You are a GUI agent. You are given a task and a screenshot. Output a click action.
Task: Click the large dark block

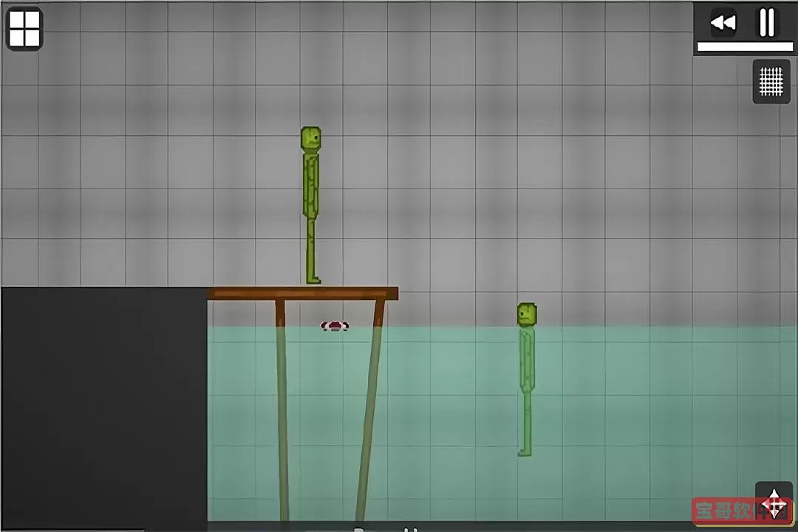[x=103, y=406]
